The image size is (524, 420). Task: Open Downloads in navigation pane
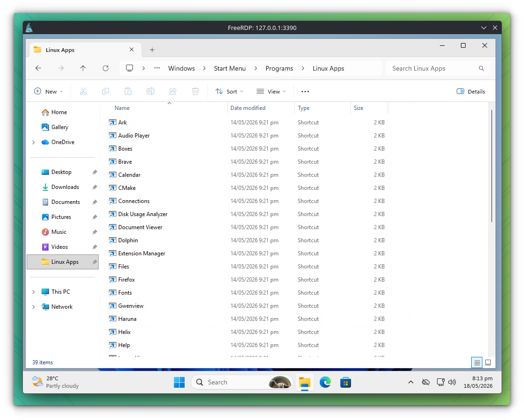click(x=65, y=187)
